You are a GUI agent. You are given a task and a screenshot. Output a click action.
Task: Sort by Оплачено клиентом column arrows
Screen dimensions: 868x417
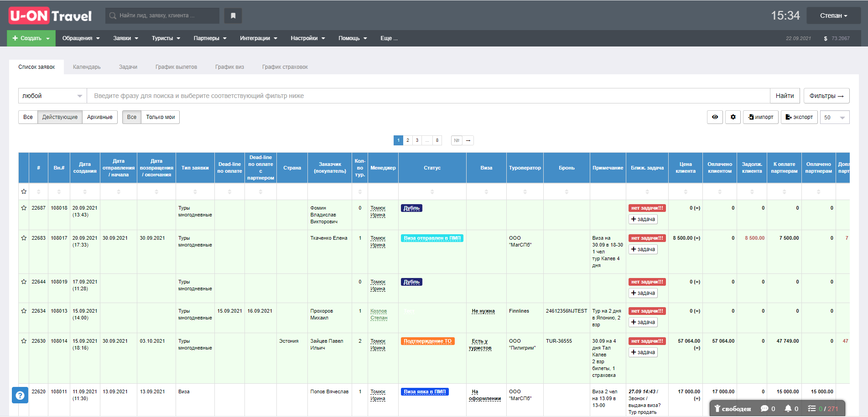click(x=720, y=192)
